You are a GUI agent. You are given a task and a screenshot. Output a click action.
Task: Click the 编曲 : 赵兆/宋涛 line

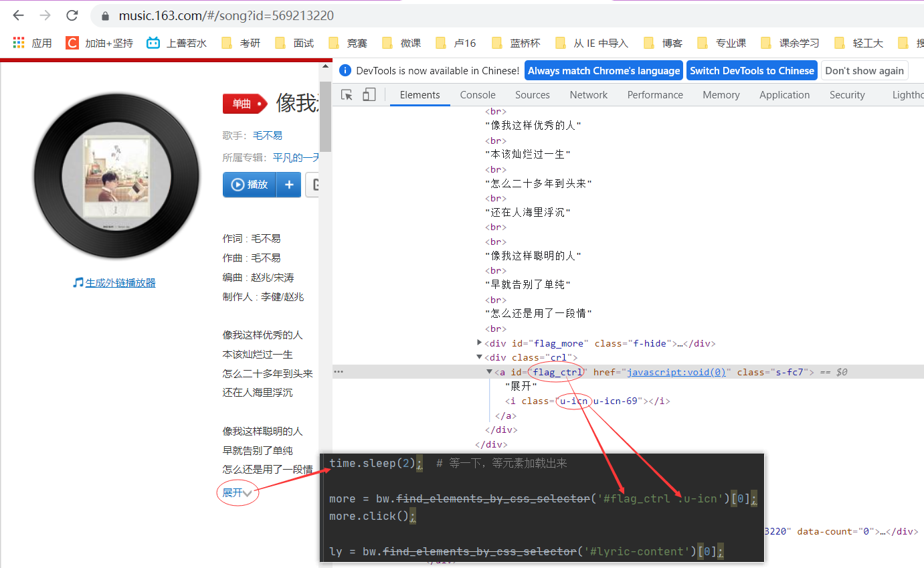(258, 277)
